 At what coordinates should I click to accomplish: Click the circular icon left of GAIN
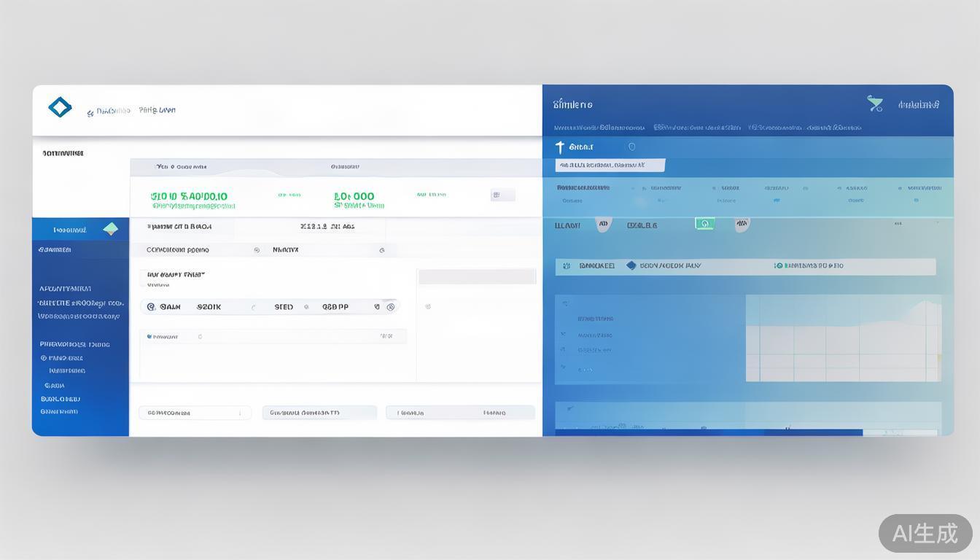pyautogui.click(x=151, y=307)
